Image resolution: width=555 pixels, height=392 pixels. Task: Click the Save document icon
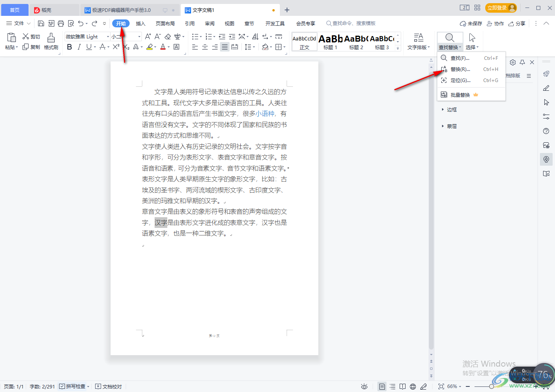tap(41, 23)
